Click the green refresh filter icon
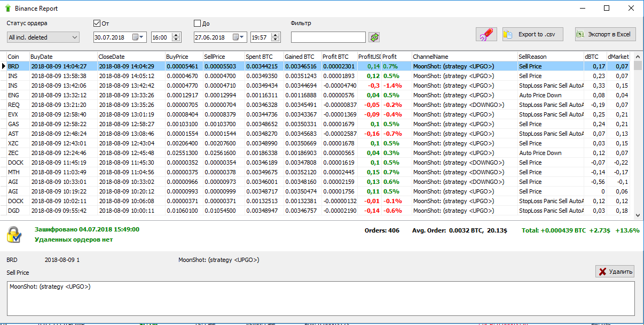The height and width of the screenshot is (325, 644). point(374,37)
